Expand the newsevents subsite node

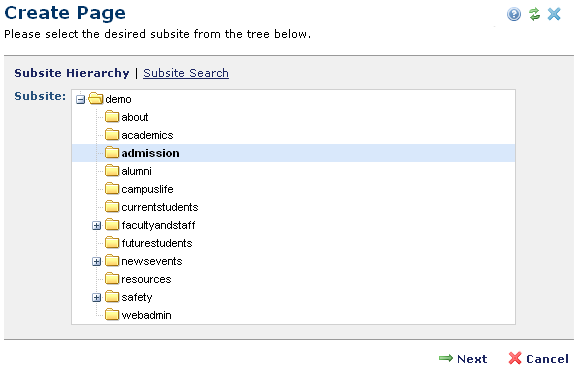point(96,261)
